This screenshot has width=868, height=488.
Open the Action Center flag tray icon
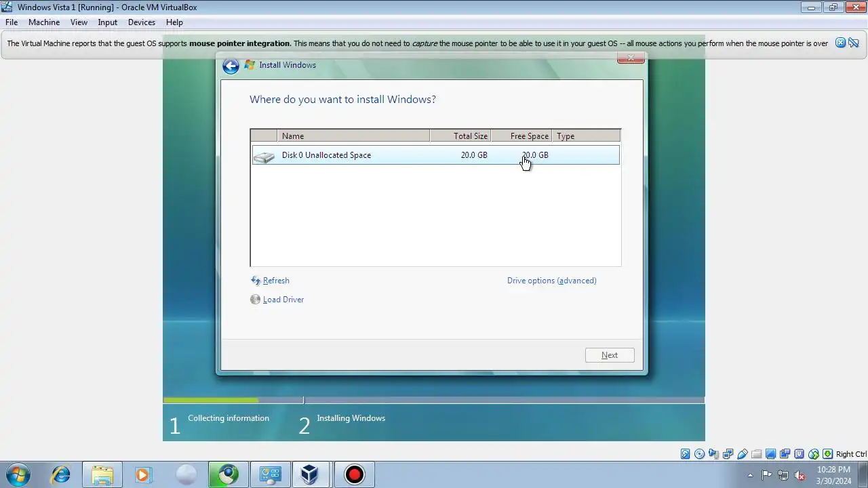pos(766,475)
